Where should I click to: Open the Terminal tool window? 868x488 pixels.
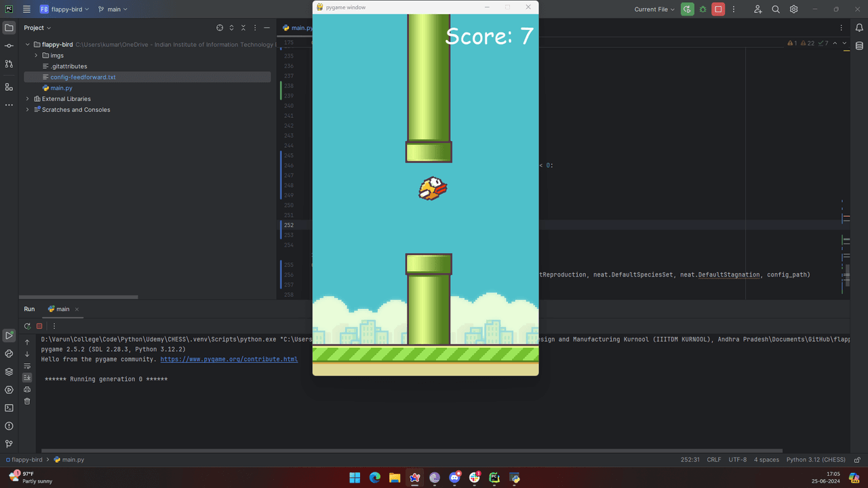pyautogui.click(x=9, y=408)
